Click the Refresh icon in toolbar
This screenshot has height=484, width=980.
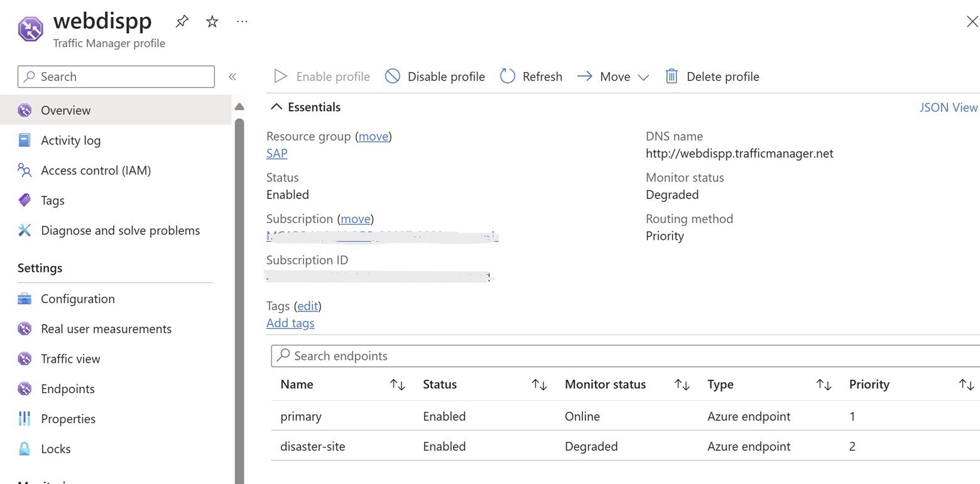pos(508,77)
